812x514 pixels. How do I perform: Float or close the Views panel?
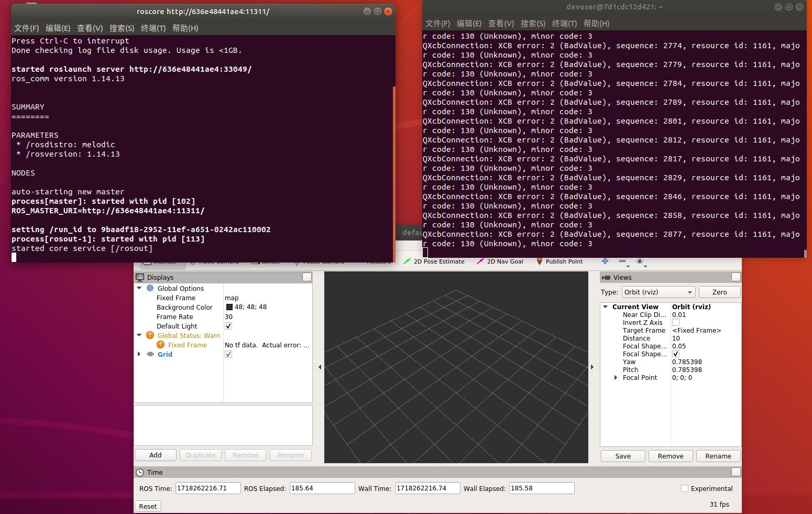(x=736, y=277)
